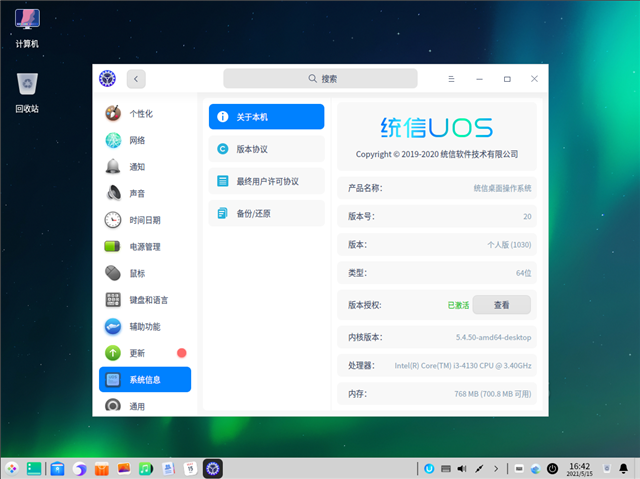
Task: Open the 回收站 recycle bin desktop icon
Action: pos(27,93)
